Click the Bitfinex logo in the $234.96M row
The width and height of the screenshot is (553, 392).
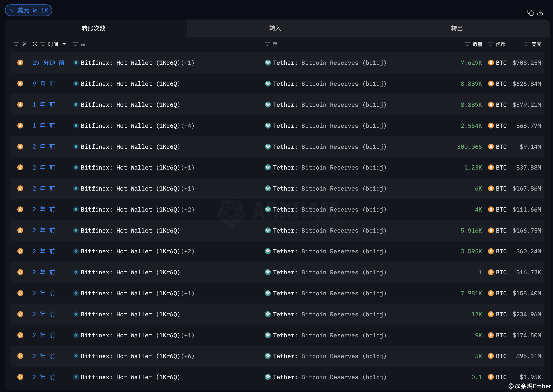(x=76, y=314)
